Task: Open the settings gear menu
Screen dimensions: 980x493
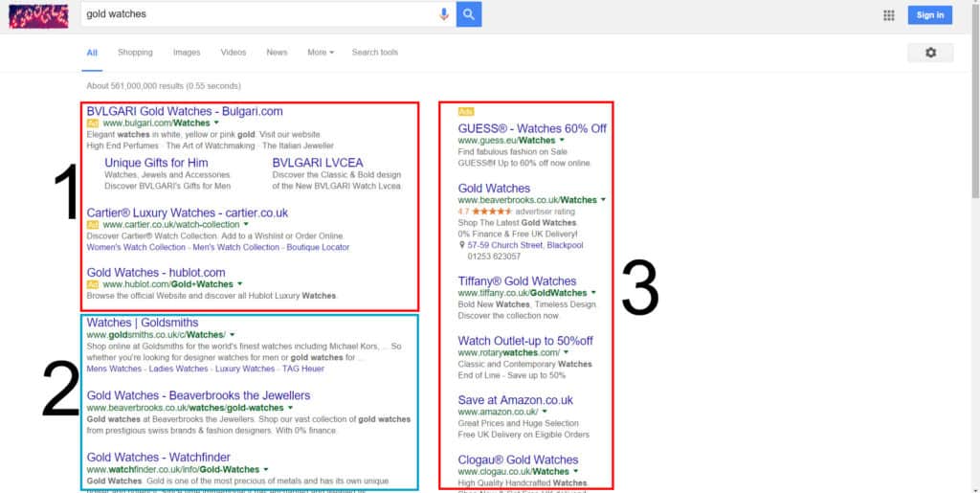Action: [x=930, y=53]
